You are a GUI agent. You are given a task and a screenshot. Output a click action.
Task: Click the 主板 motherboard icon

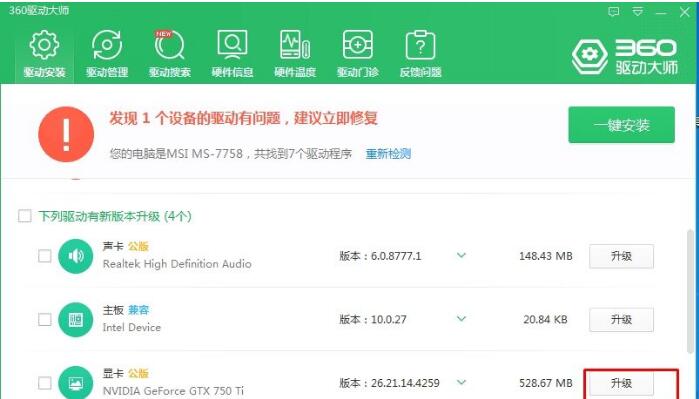pyautogui.click(x=75, y=319)
